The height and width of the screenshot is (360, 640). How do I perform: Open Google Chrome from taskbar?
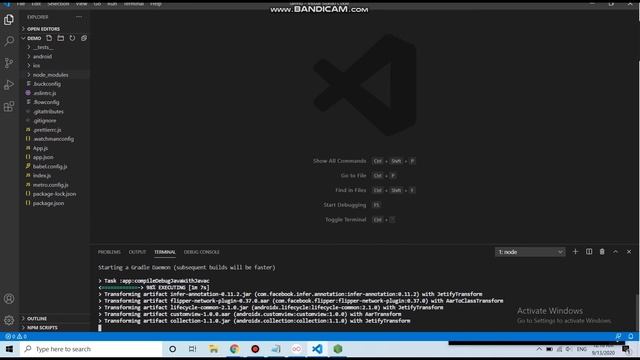tap(234, 349)
